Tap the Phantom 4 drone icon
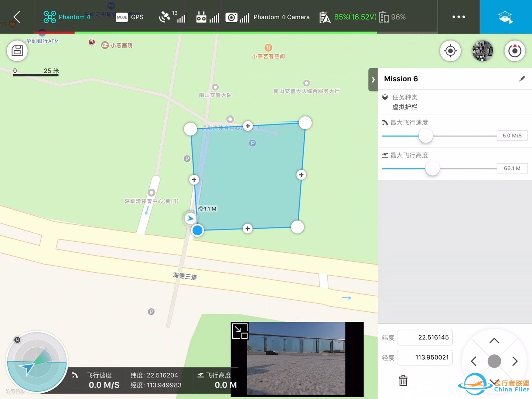The height and width of the screenshot is (399, 532). [50, 17]
